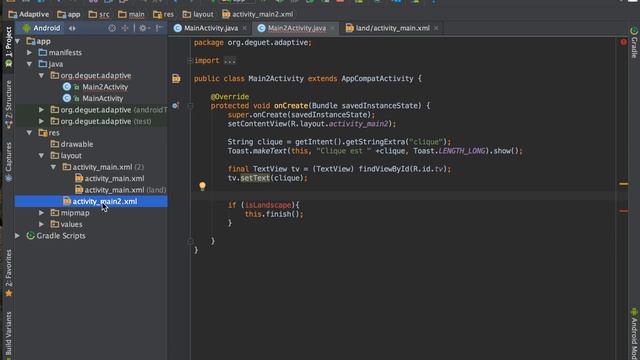Open the 1: Project side tool window tab

[8, 47]
